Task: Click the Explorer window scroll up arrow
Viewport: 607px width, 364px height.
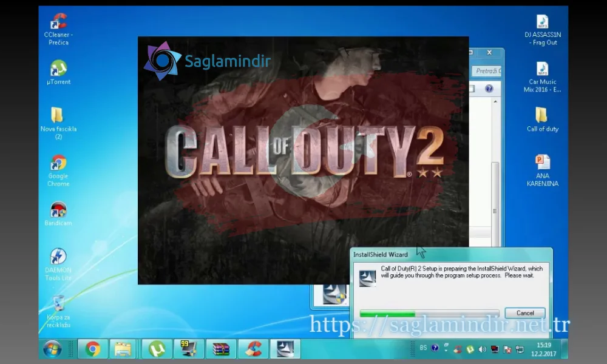Action: (x=495, y=101)
